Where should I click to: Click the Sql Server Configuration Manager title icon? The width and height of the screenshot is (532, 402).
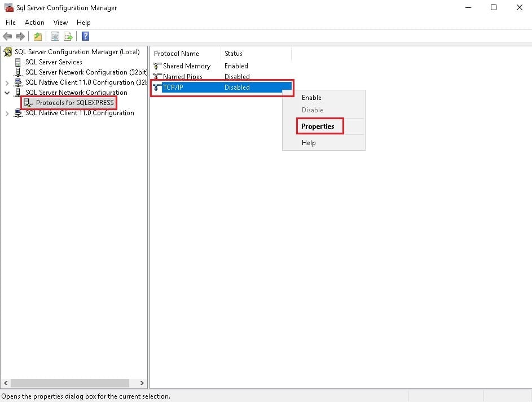coord(9,7)
